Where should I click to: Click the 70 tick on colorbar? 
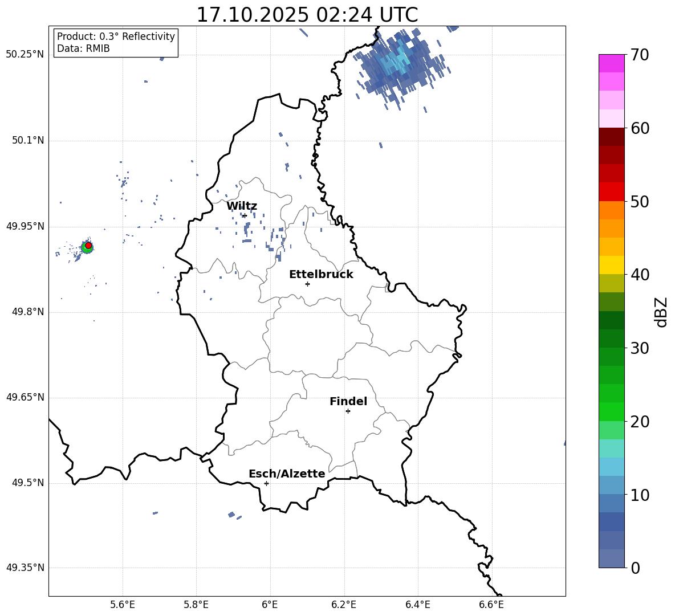(x=640, y=55)
